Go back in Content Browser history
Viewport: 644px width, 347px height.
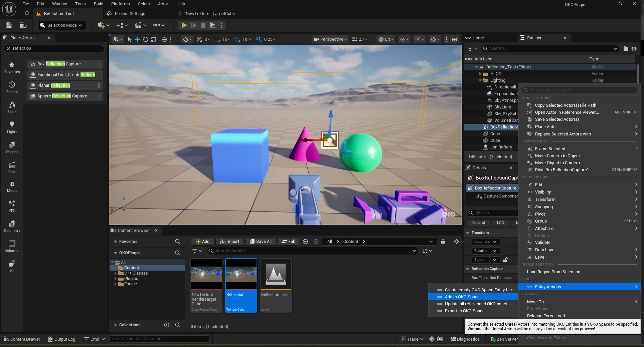[305, 242]
